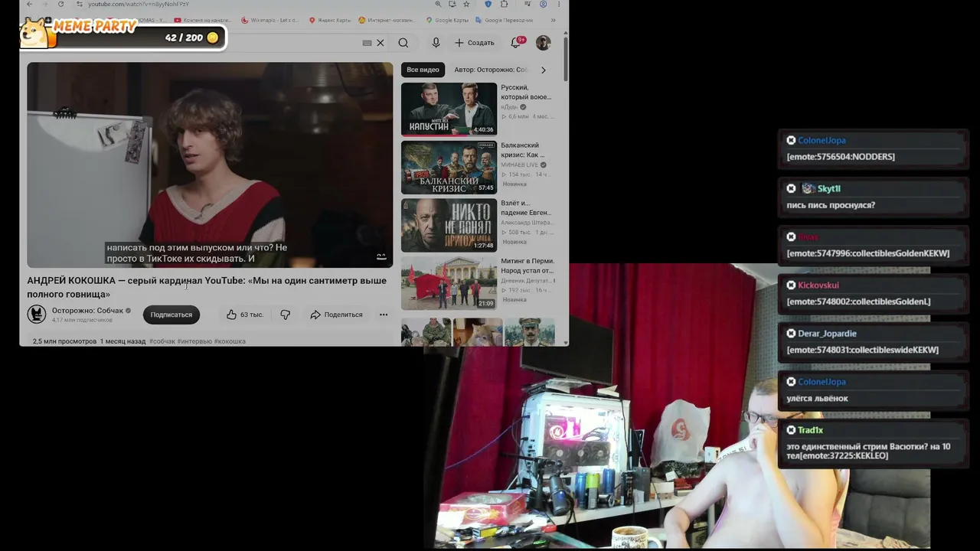Open the Google Карты bookmark

coord(447,20)
